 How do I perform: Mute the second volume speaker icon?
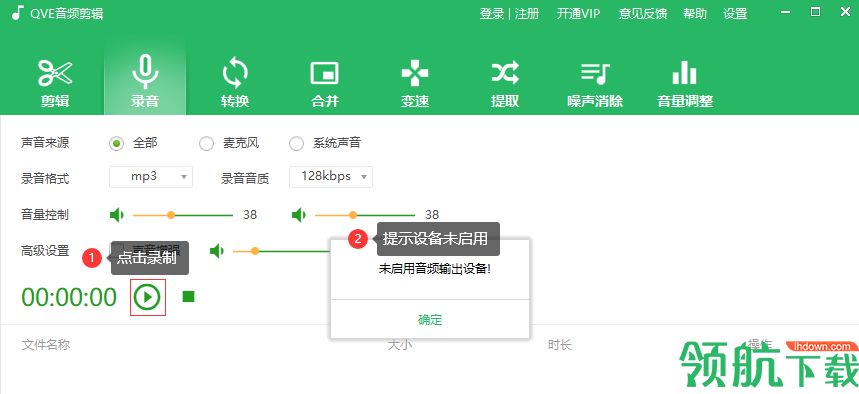299,215
